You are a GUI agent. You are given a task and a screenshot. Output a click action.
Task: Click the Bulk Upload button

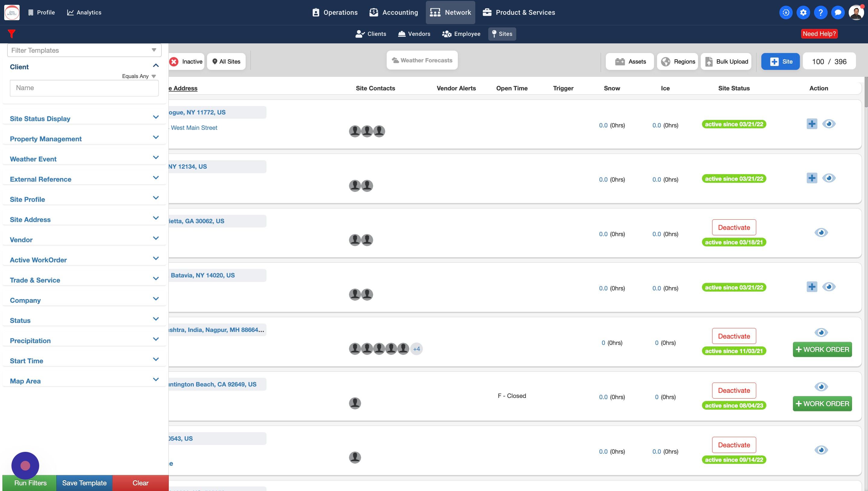(x=726, y=61)
